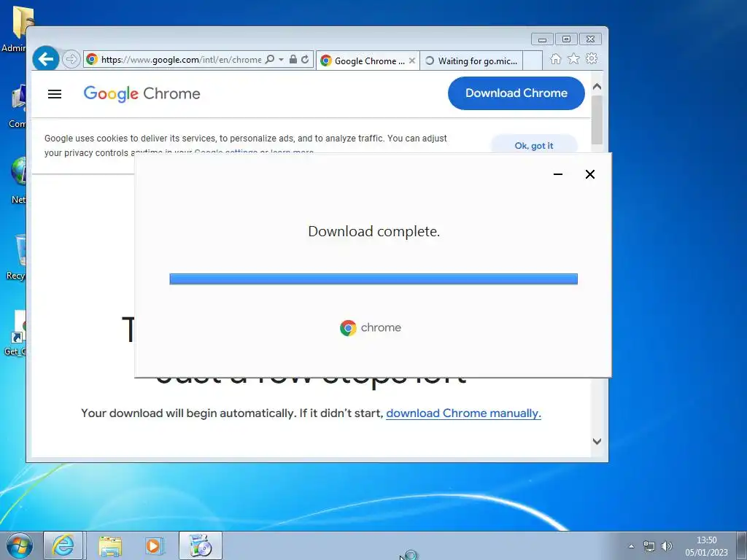
Task: Select the Network desktop icon
Action: coord(17,181)
